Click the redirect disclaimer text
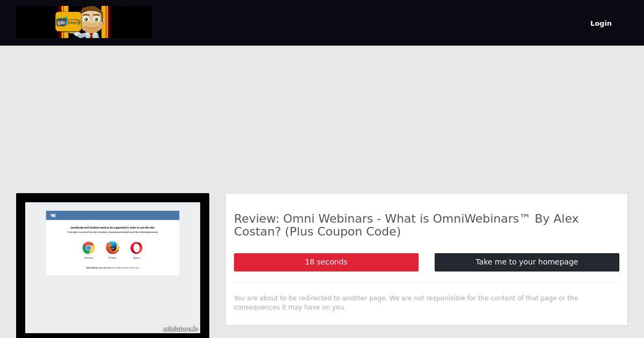 406,303
